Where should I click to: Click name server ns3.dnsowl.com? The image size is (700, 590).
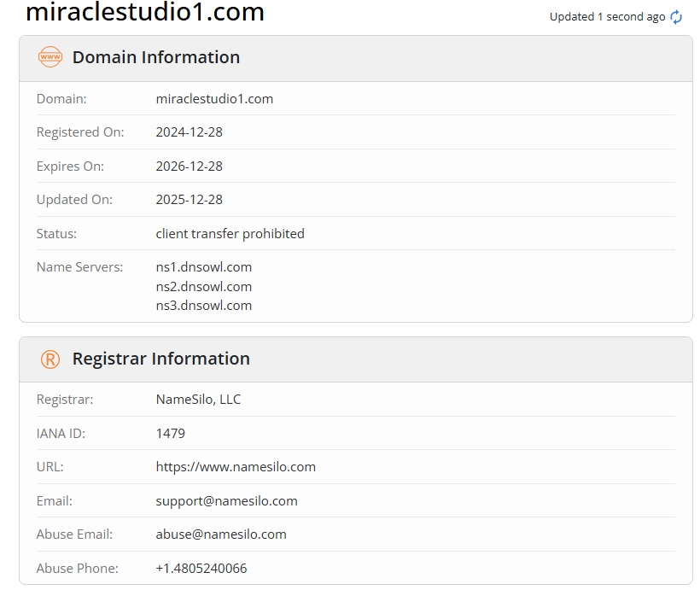pos(203,305)
